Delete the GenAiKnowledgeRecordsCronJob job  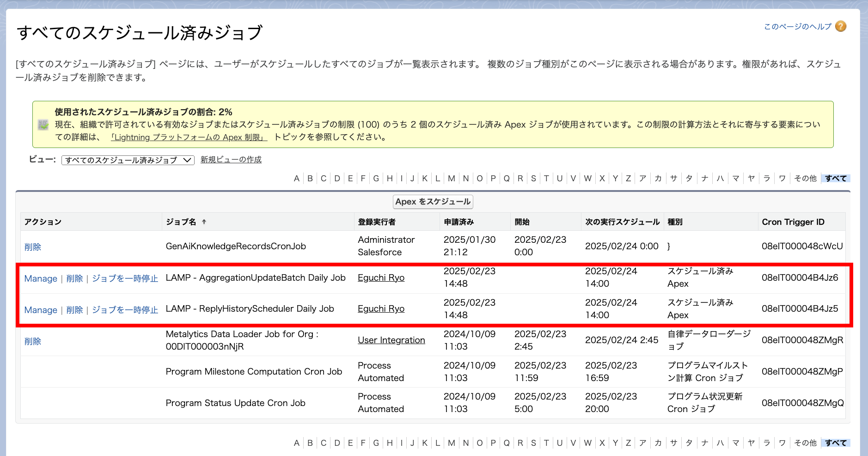pos(33,247)
